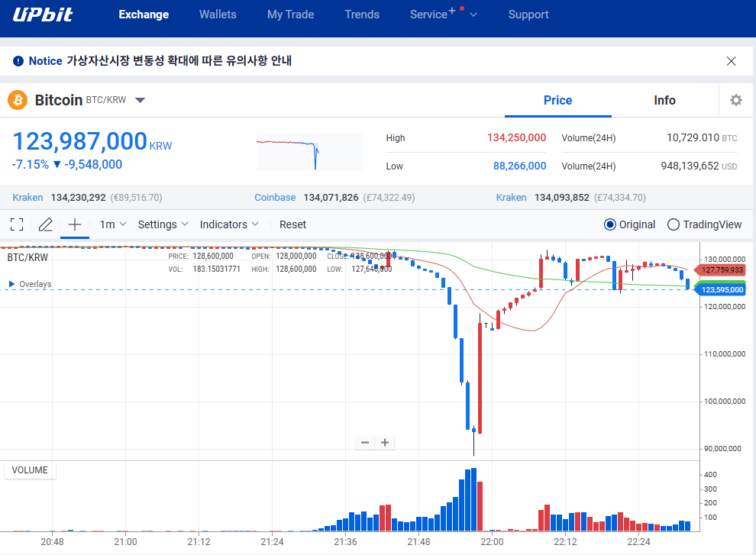This screenshot has height=555, width=756.
Task: Click the High value 134,250,000
Action: tap(516, 138)
